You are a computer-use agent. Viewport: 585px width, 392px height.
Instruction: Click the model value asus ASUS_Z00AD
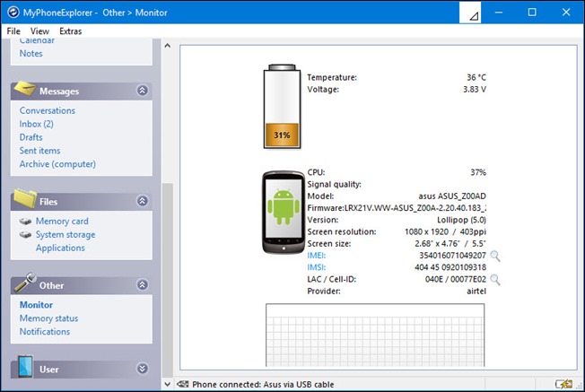coord(452,196)
